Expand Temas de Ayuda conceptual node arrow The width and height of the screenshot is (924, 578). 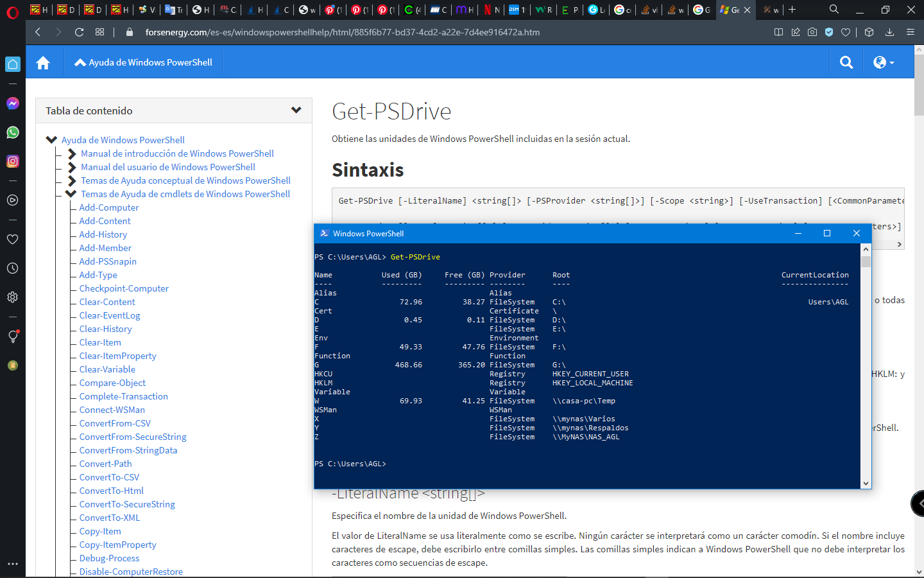[x=72, y=180]
